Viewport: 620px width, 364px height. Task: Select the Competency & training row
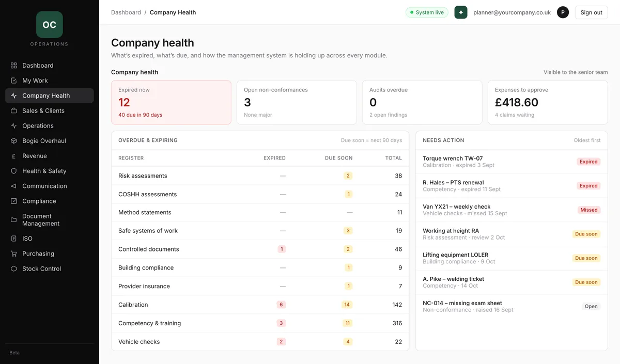(x=260, y=323)
